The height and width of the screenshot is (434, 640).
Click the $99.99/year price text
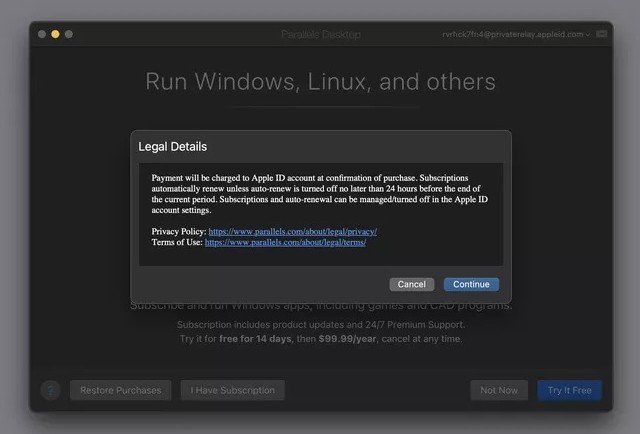pos(349,339)
